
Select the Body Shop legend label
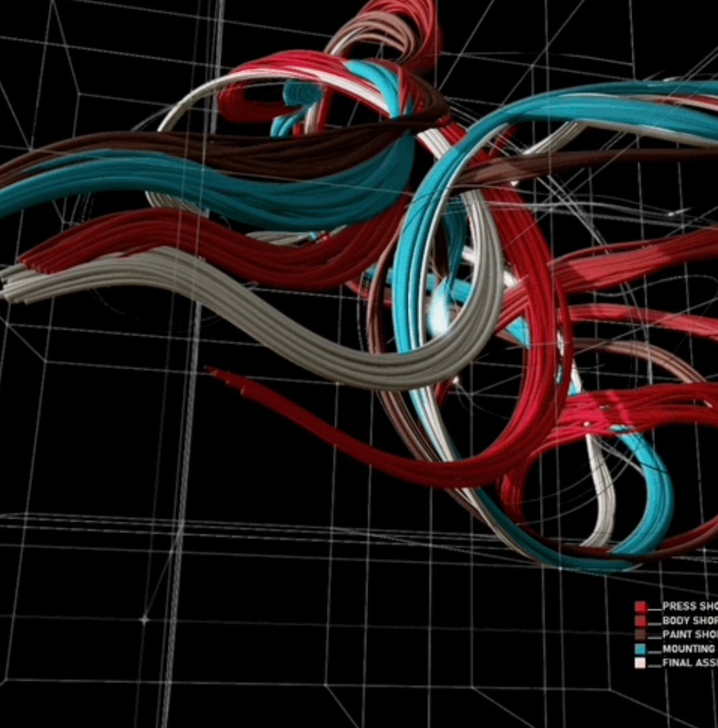pos(689,620)
